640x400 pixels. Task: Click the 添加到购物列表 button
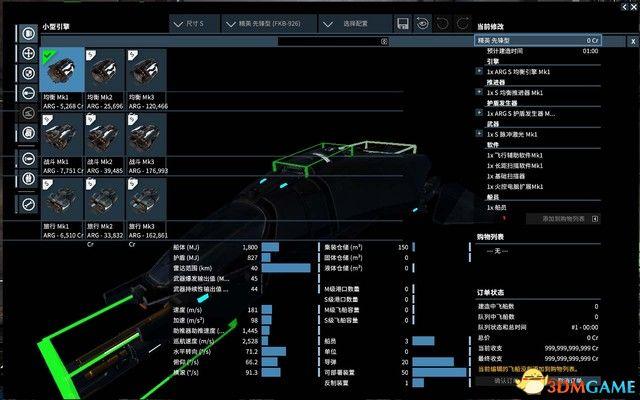coord(563,219)
